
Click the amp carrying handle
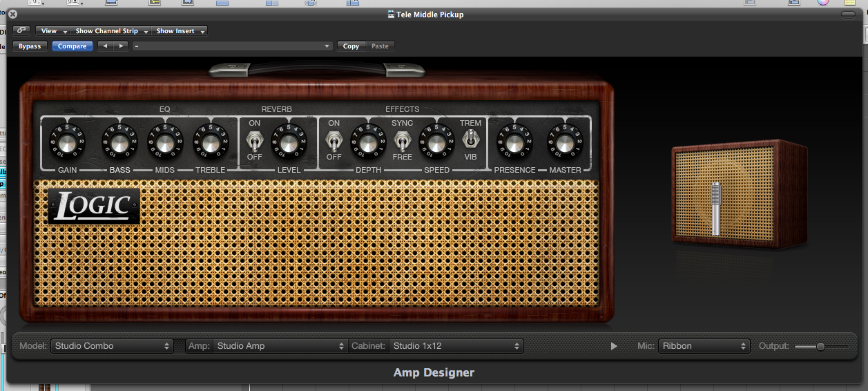[317, 69]
